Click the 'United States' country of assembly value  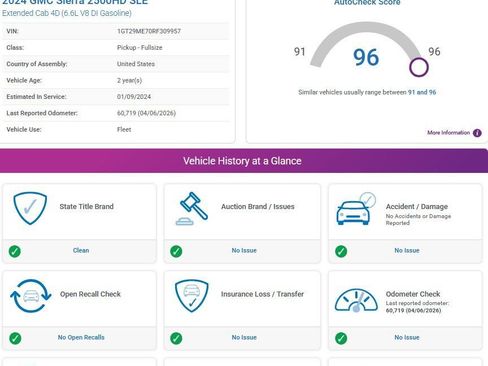coord(136,64)
